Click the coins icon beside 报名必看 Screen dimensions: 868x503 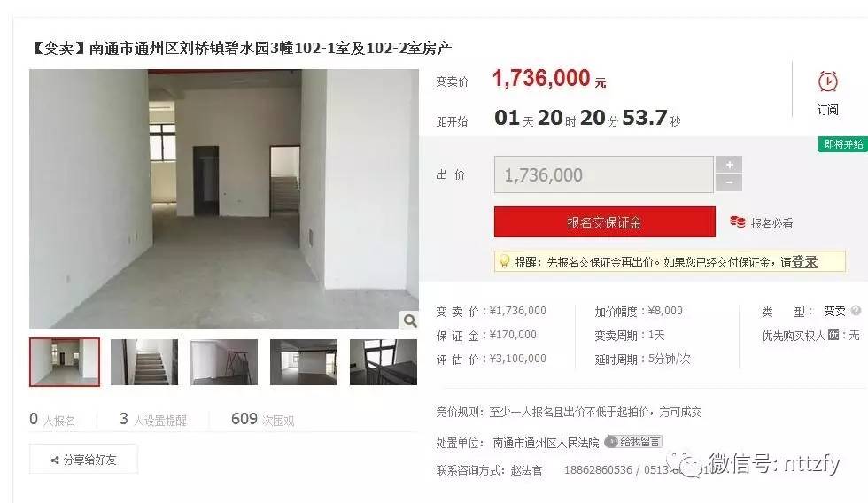point(737,222)
